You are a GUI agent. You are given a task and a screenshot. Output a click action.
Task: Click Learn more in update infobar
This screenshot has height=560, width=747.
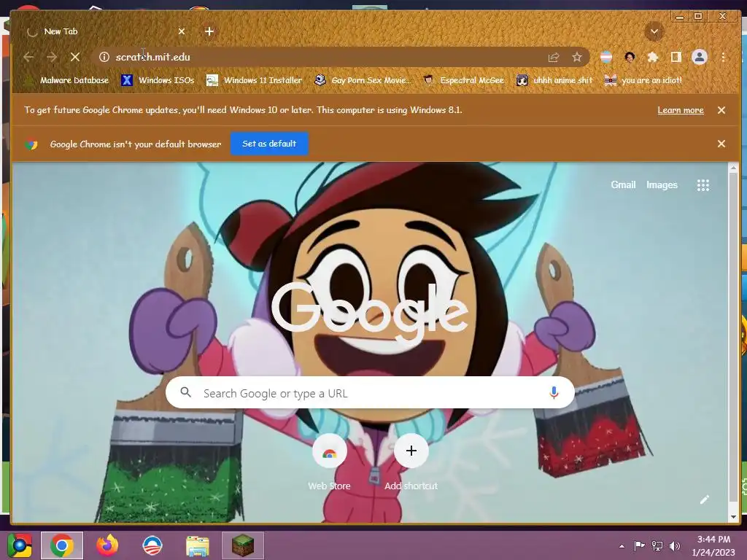click(681, 110)
